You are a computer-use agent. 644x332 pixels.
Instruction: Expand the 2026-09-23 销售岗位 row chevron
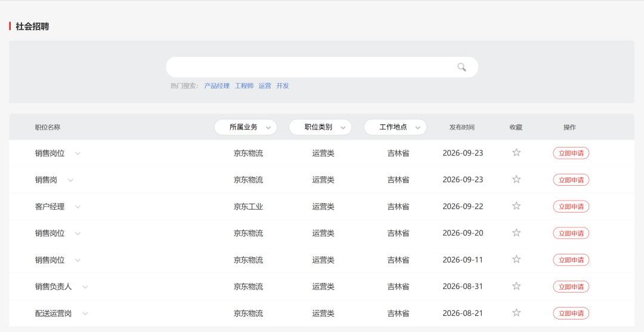[78, 153]
